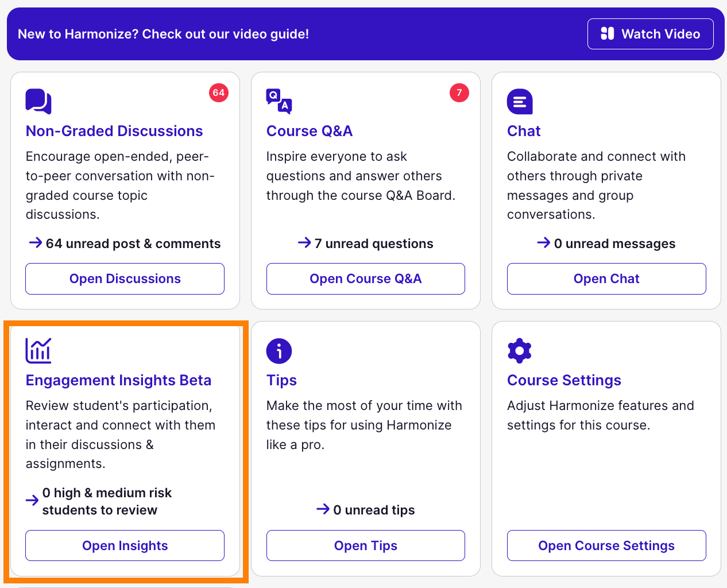Click the Non-Graded Discussions speech bubbles icon
The width and height of the screenshot is (727, 588).
pyautogui.click(x=38, y=102)
